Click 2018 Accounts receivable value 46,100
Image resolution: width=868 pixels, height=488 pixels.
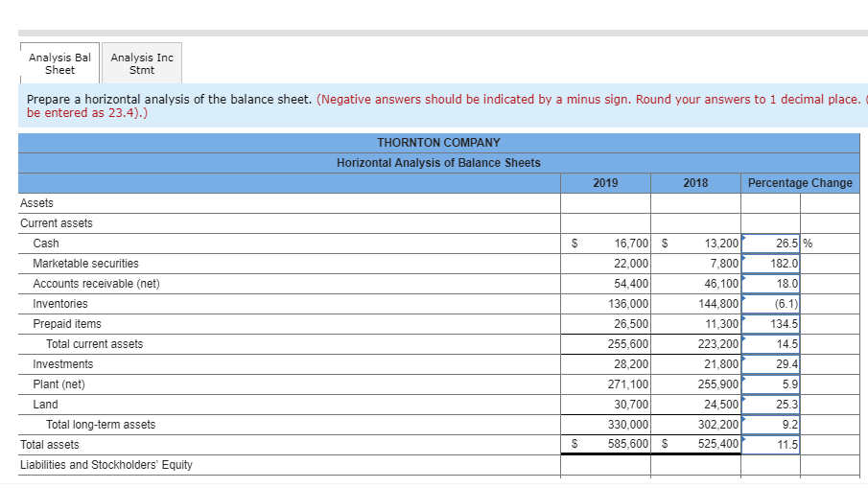click(x=721, y=284)
